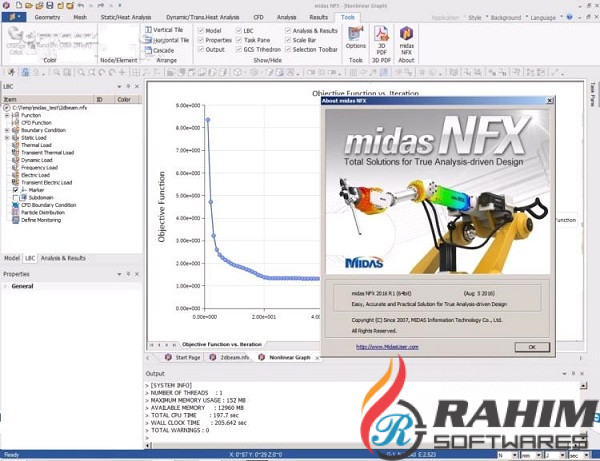Screen dimensions: 600x461
Task: Switch to the Geometry ribbon tab
Action: pyautogui.click(x=47, y=17)
